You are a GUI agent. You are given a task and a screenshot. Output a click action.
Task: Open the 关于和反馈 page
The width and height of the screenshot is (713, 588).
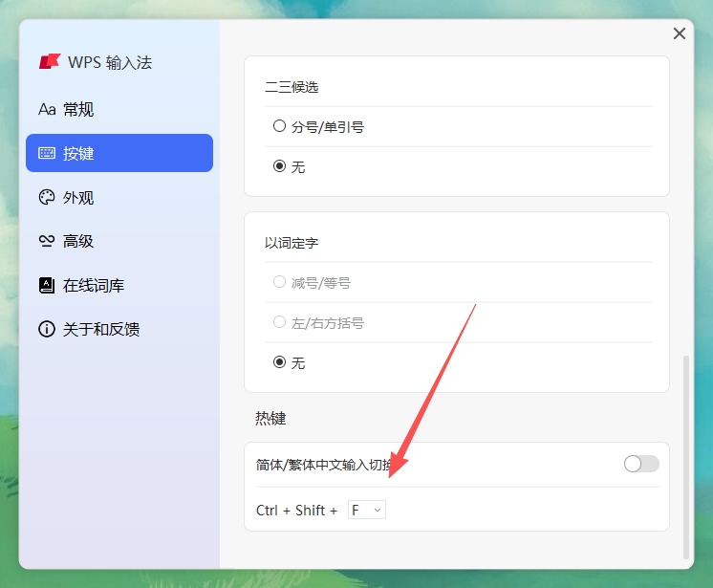click(x=119, y=329)
